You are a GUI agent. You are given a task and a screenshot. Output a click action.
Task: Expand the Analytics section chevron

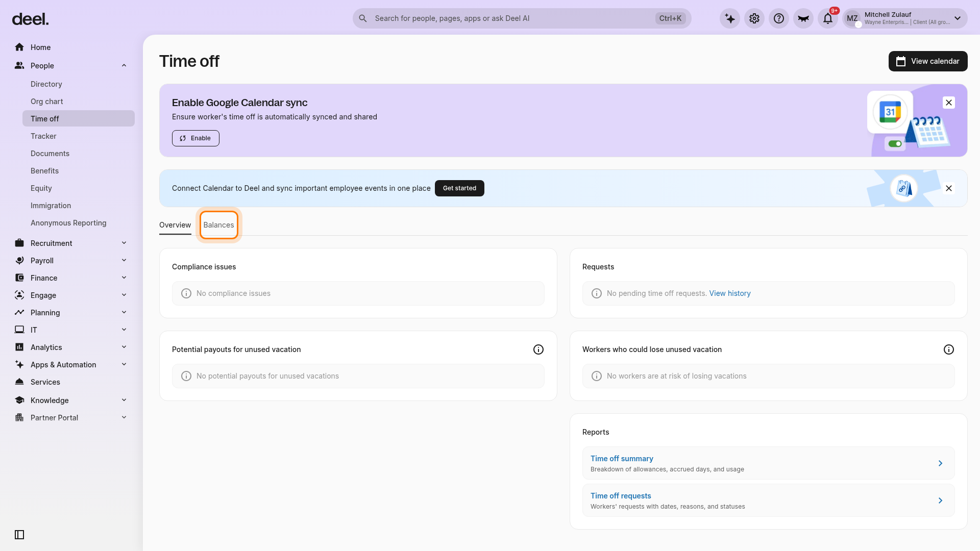(x=124, y=347)
